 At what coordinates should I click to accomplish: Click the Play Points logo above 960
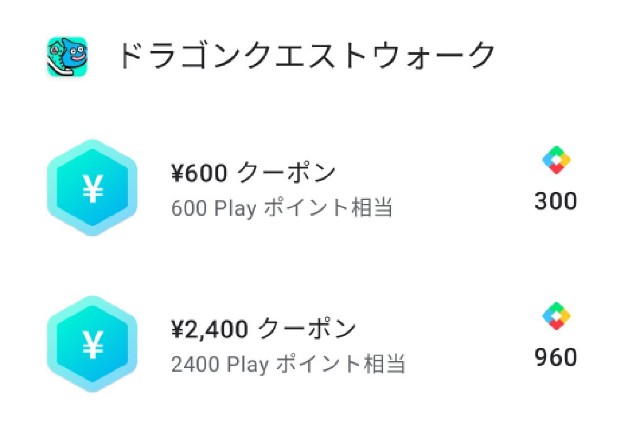(x=556, y=316)
